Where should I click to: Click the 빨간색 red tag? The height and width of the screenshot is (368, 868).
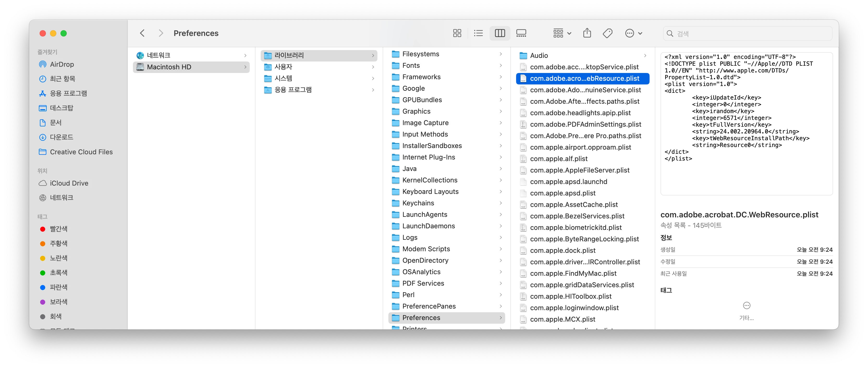(x=58, y=229)
